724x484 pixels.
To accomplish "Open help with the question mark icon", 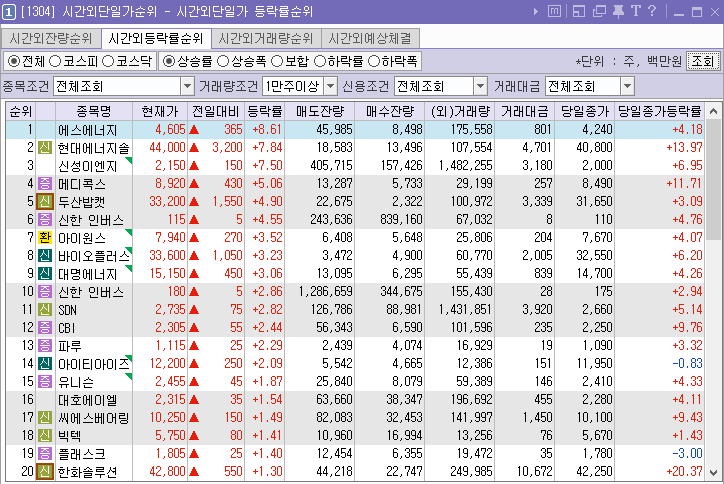I will 652,11.
